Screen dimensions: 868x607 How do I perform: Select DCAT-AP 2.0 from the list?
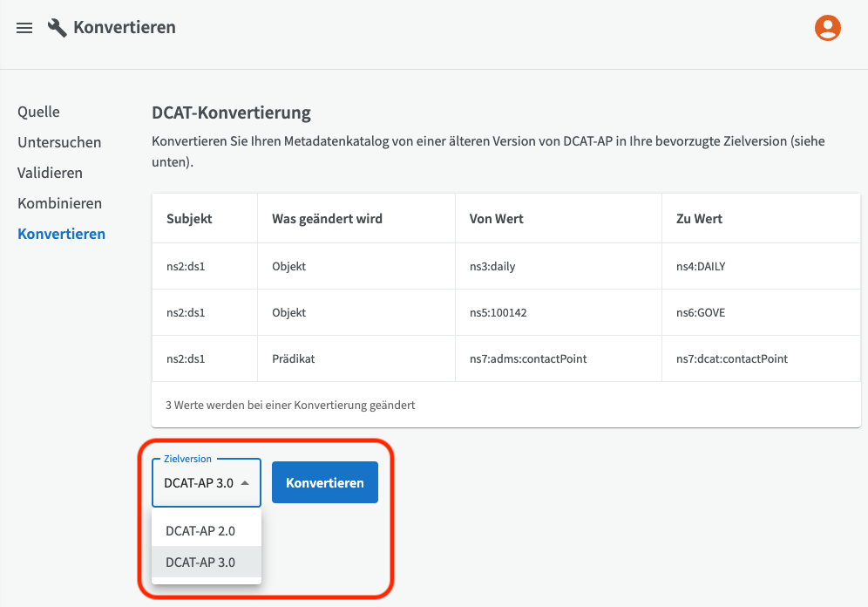[x=200, y=530]
